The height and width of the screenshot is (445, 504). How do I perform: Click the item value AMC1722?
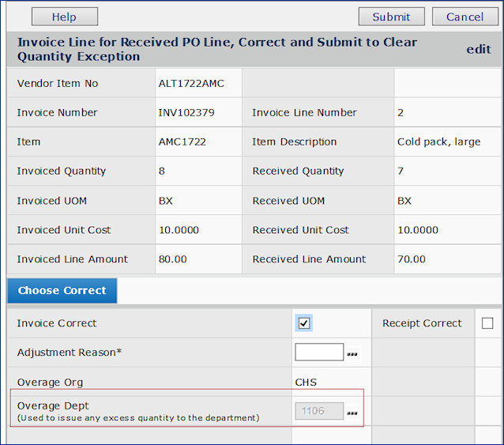[x=178, y=142]
